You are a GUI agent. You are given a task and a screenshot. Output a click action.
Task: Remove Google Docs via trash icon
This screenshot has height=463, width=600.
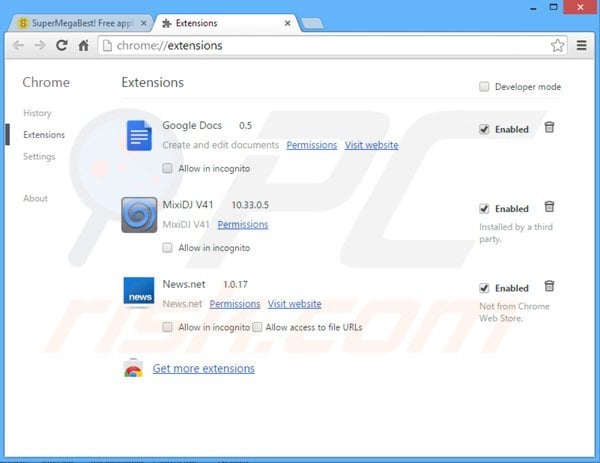pos(549,127)
